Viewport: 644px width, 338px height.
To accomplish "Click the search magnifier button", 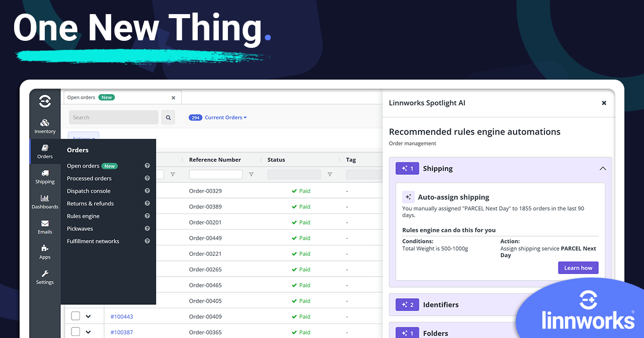I will pyautogui.click(x=168, y=117).
